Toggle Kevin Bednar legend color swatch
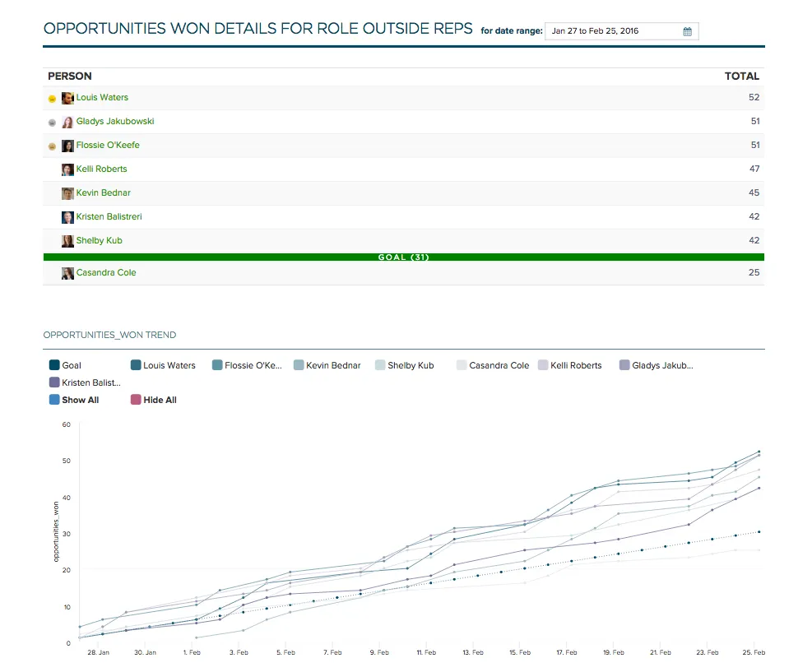The height and width of the screenshot is (672, 812). (299, 365)
